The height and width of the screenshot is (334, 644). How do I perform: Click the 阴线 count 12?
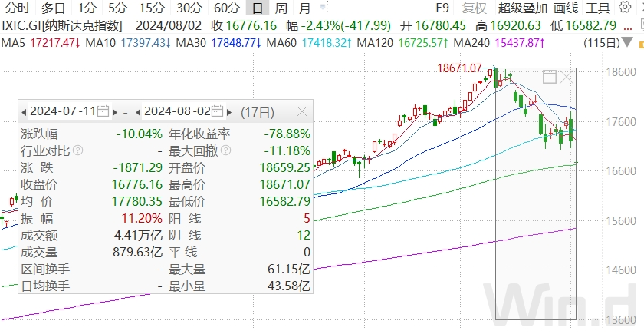click(x=304, y=236)
